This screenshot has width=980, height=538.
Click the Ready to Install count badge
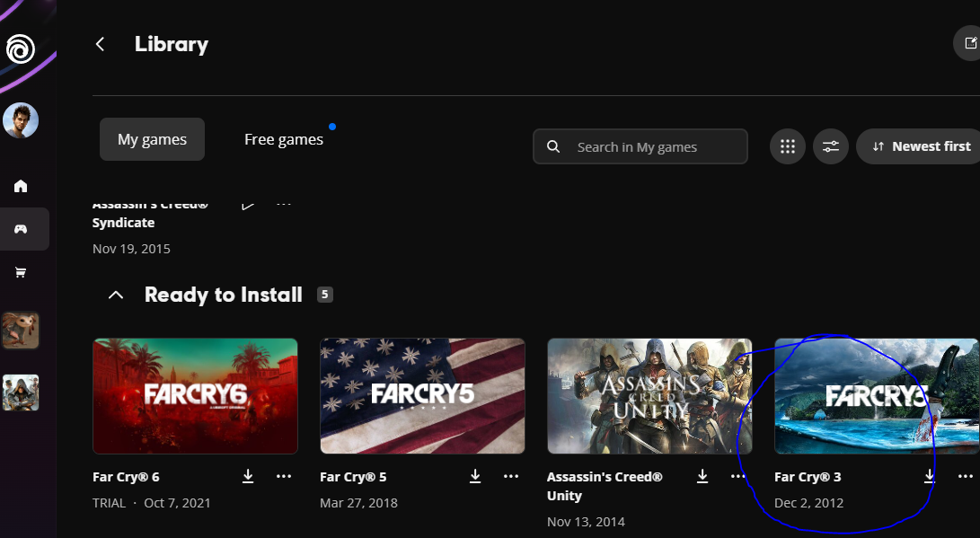pyautogui.click(x=325, y=295)
